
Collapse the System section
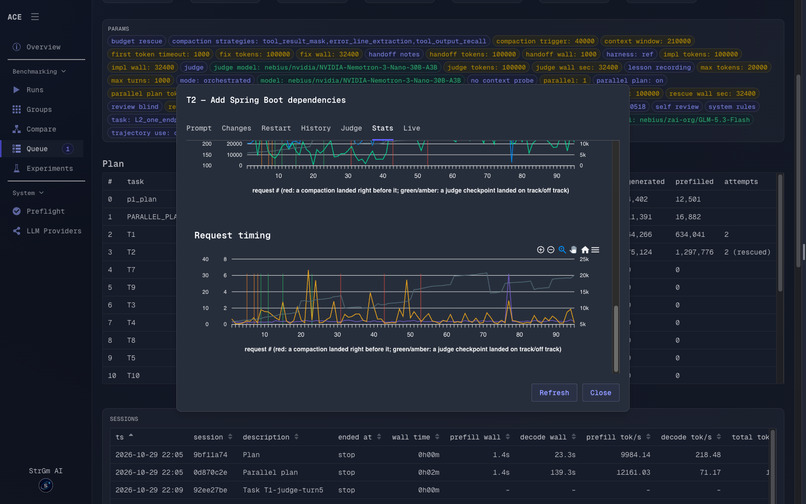click(28, 193)
